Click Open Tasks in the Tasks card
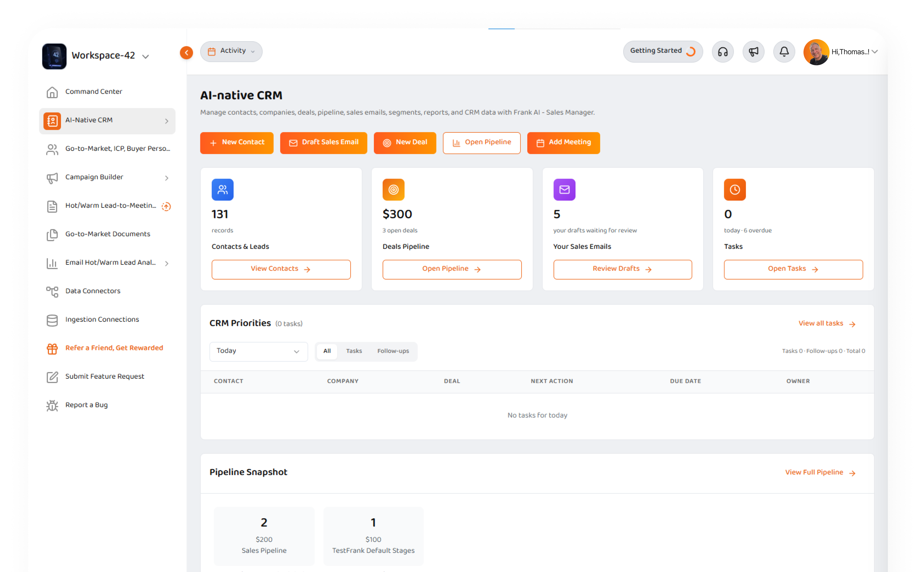 (x=793, y=269)
